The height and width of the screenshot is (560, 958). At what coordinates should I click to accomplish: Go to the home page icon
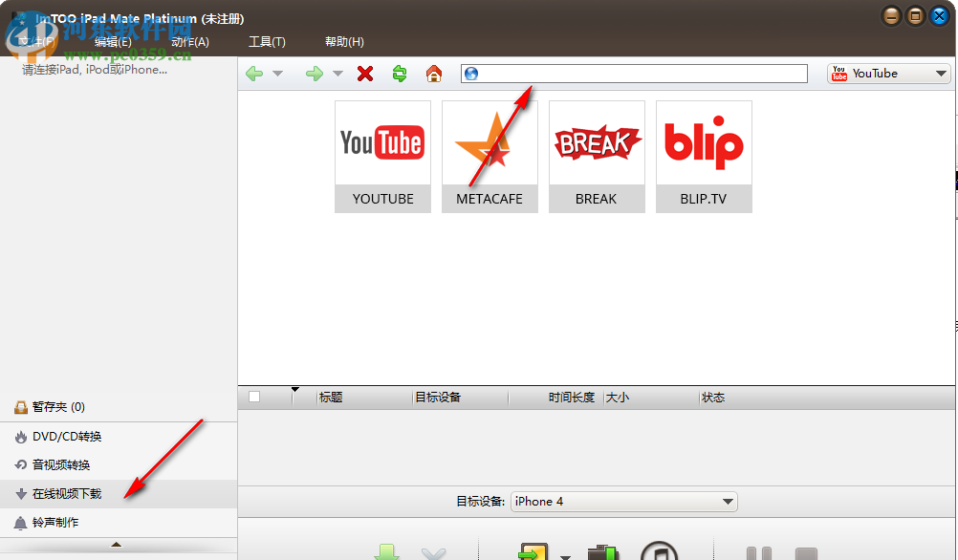434,74
